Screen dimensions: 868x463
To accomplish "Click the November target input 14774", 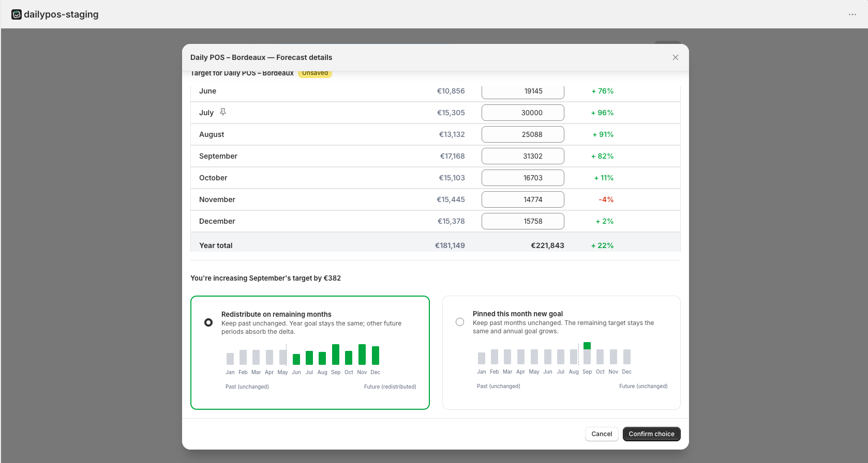I will [x=522, y=199].
